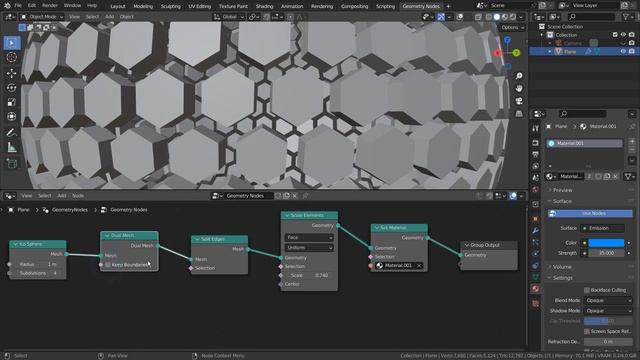
Task: Select the Measure tool
Action: 12,147
